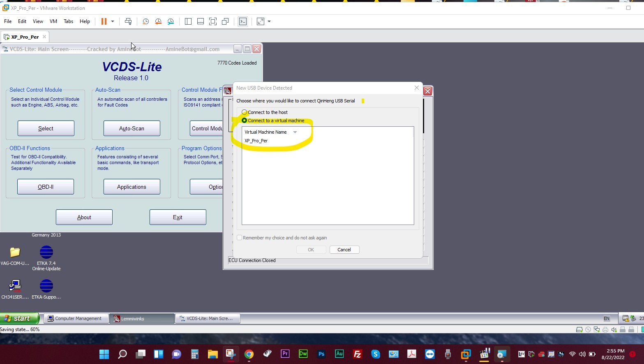Open the ETKA 7.4 Online-Update desktop icon
Image resolution: width=644 pixels, height=364 pixels.
click(46, 258)
